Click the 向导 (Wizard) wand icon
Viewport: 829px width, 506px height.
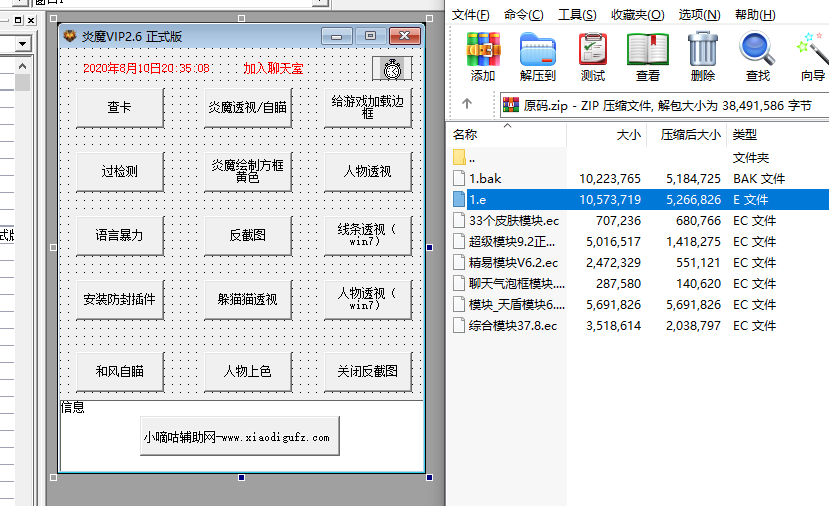tap(813, 49)
